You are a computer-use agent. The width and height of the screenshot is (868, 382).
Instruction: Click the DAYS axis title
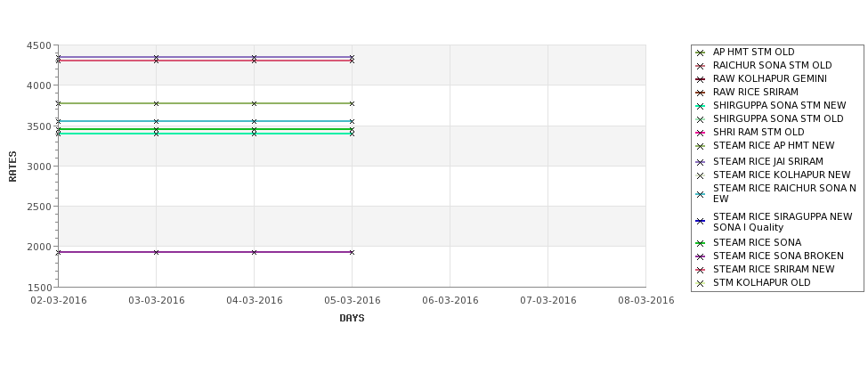click(352, 319)
